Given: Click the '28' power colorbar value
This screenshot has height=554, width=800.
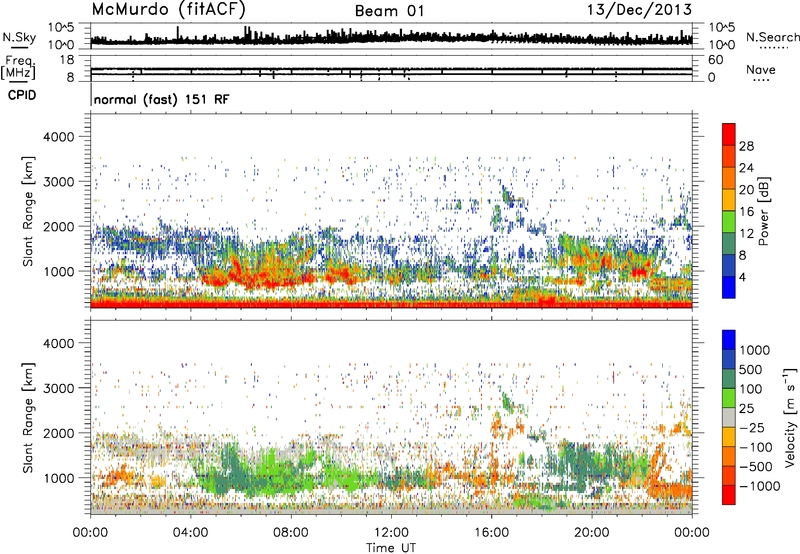Looking at the screenshot, I should tap(746, 146).
